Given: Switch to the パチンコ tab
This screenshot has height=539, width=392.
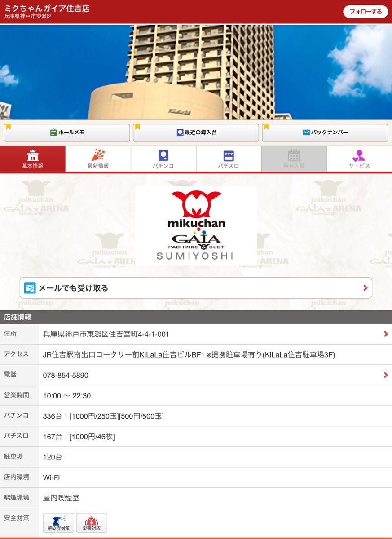Looking at the screenshot, I should tap(163, 159).
